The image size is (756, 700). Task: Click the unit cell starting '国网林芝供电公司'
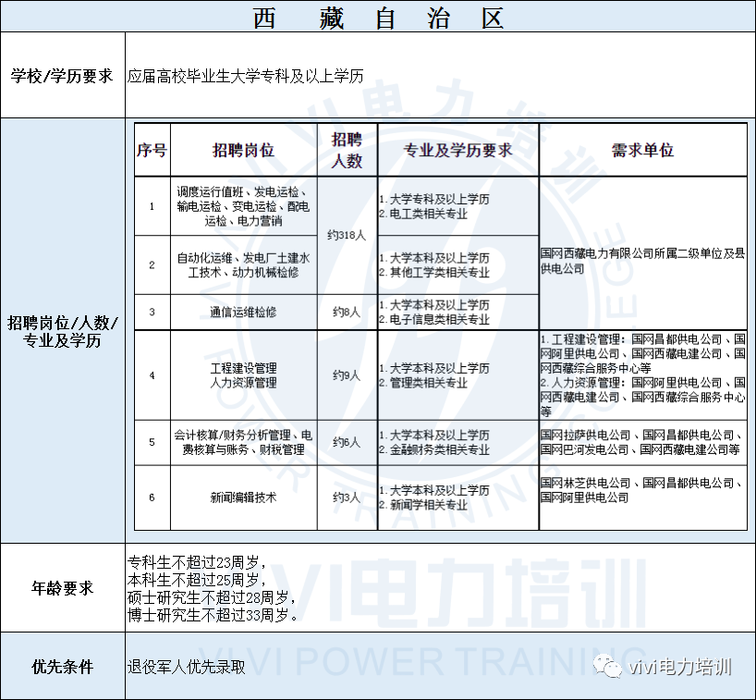[x=642, y=497]
